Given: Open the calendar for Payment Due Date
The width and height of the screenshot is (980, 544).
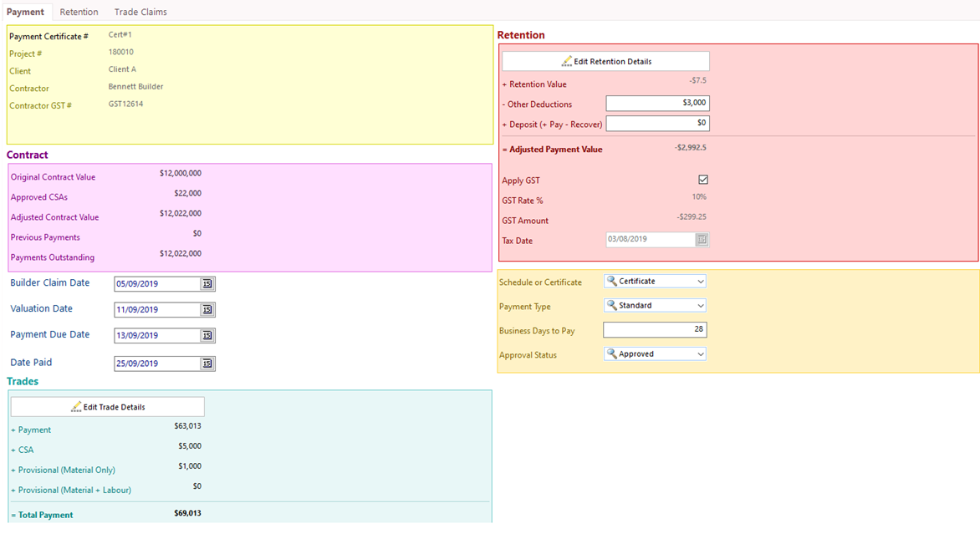Looking at the screenshot, I should click(x=207, y=335).
